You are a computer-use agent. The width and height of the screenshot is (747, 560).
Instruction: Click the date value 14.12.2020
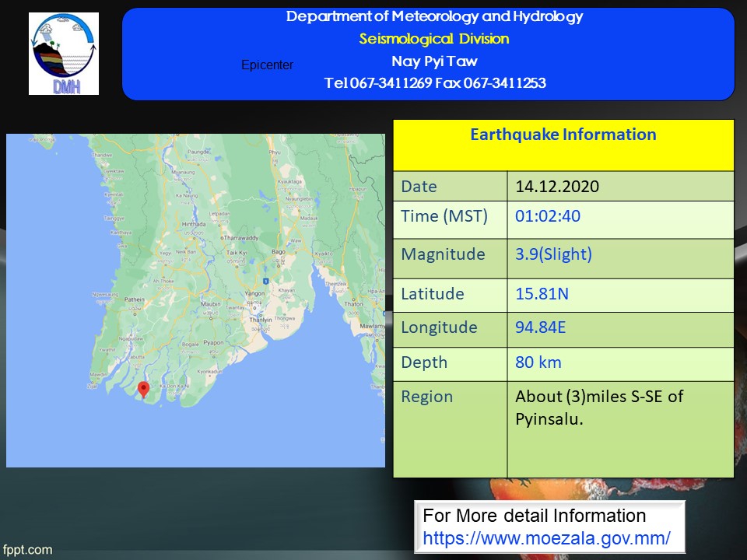tap(557, 187)
